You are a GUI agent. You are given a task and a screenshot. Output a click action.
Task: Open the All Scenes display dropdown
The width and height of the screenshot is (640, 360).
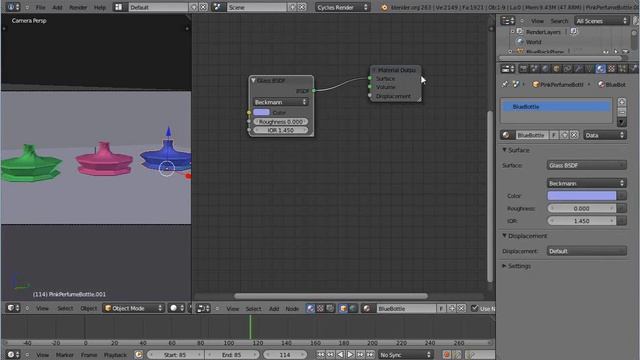601,21
